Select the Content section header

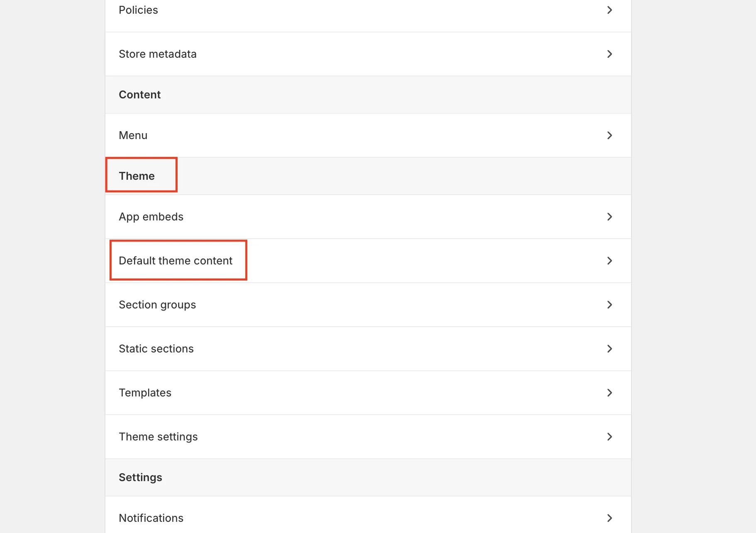pyautogui.click(x=139, y=95)
